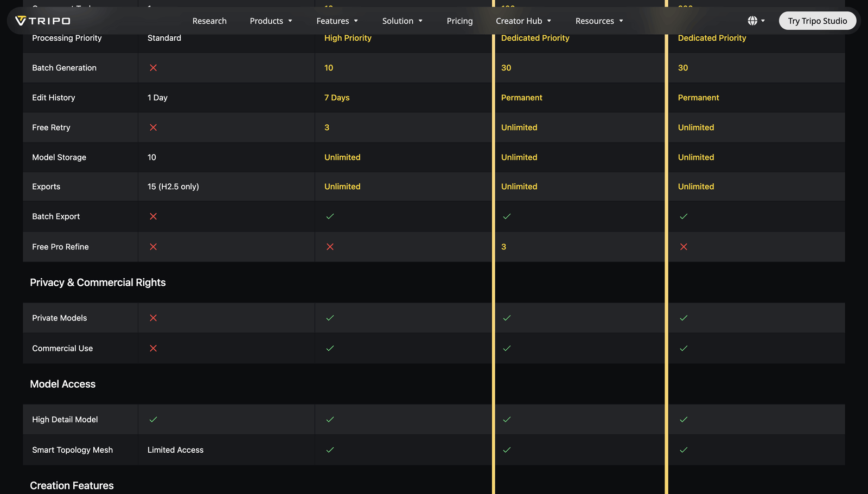Click the Standard processing priority cell
868x494 pixels.
(x=164, y=38)
